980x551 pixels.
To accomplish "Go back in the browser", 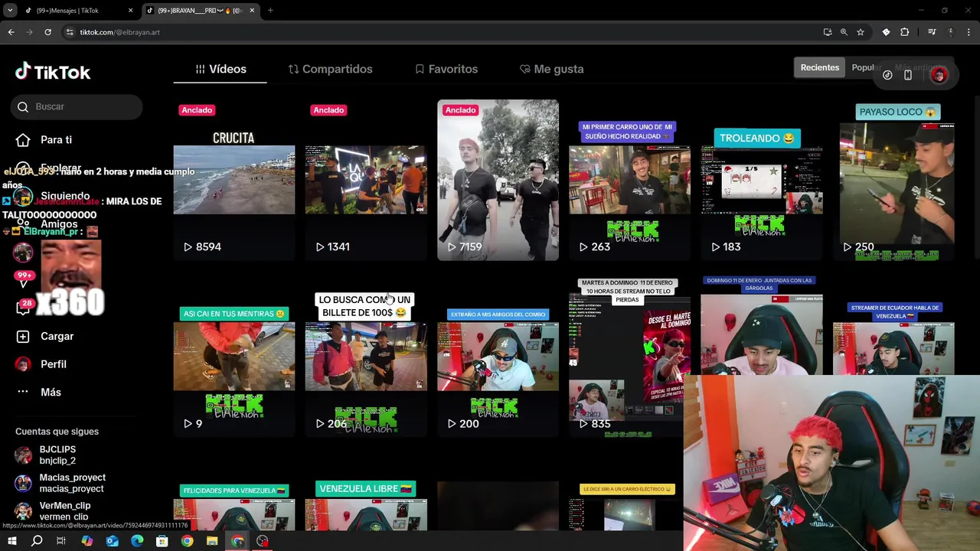I will [x=11, y=32].
